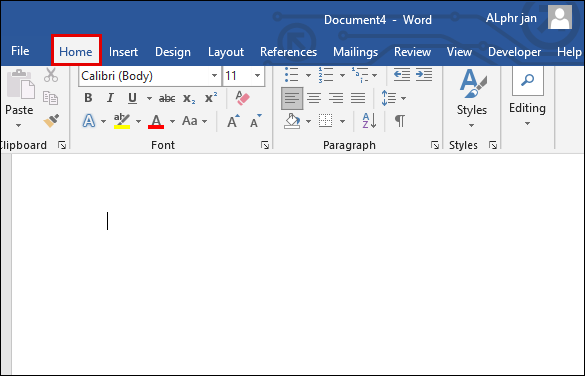
Task: Toggle Italic formatting
Action: (110, 98)
